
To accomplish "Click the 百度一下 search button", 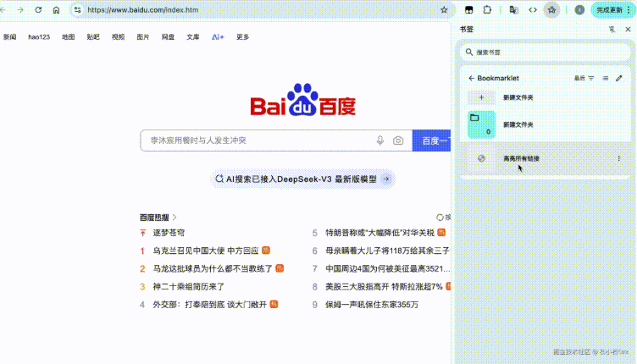I will coord(431,141).
